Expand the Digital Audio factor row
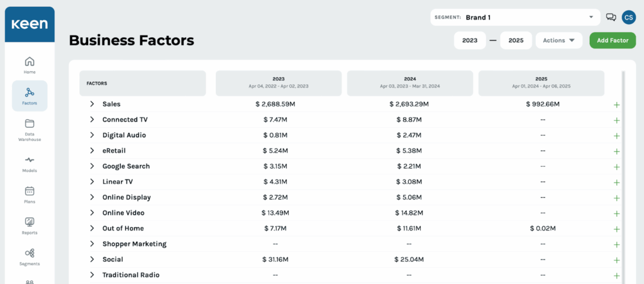The width and height of the screenshot is (644, 284). point(92,135)
